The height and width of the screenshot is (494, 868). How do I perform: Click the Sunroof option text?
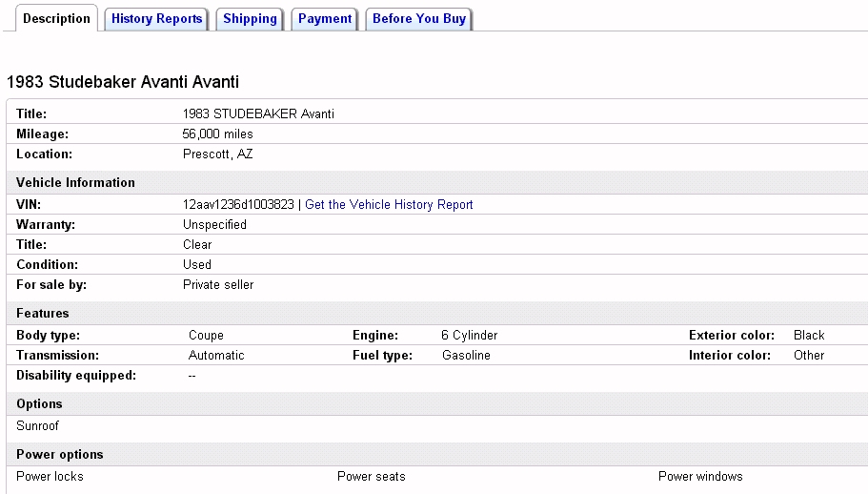tap(37, 426)
